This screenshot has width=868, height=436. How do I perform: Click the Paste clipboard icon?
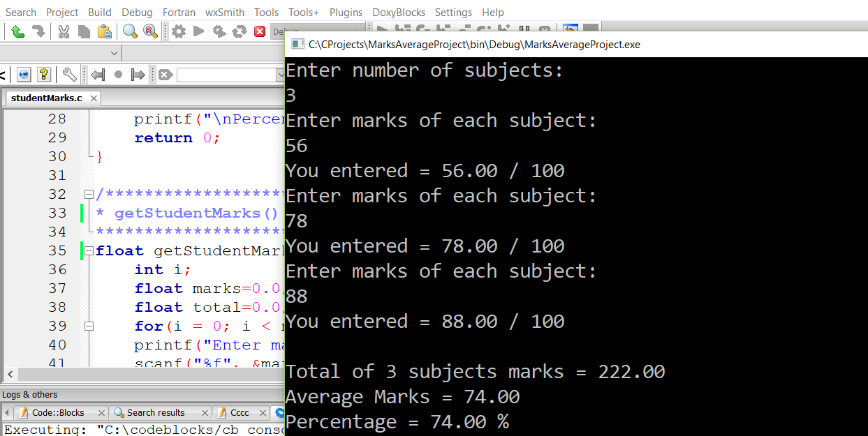click(x=105, y=31)
